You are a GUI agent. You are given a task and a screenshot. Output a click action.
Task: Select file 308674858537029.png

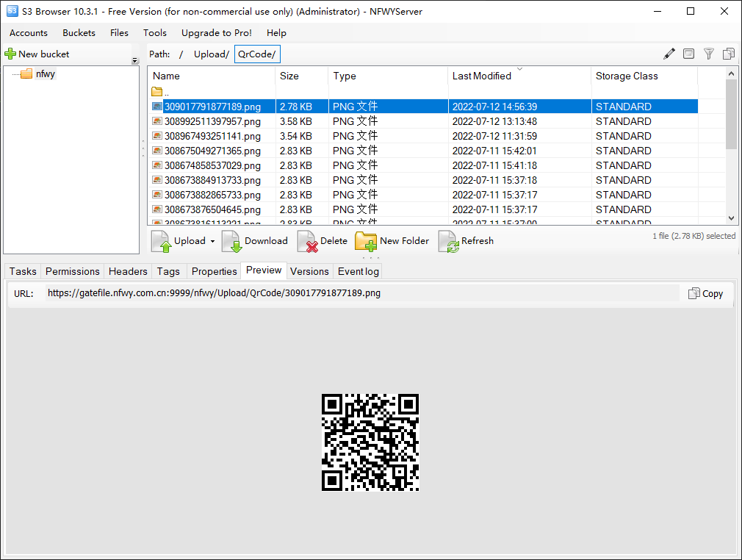coord(212,165)
